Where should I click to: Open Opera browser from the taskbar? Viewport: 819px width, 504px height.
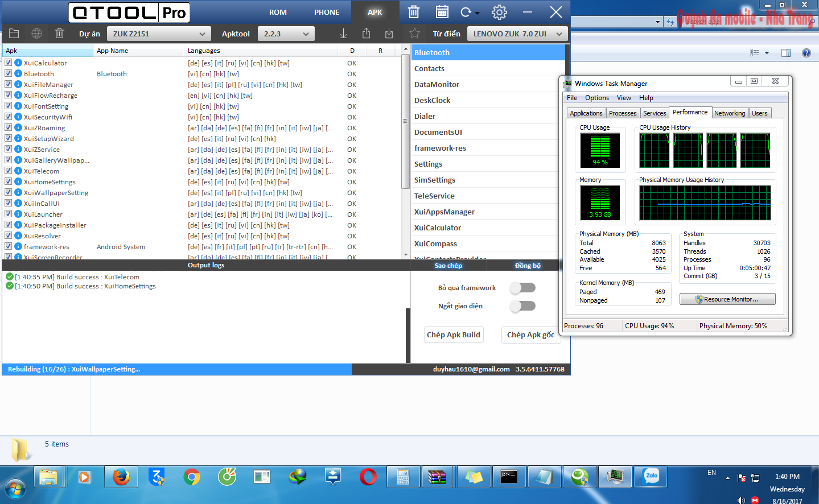coord(368,477)
